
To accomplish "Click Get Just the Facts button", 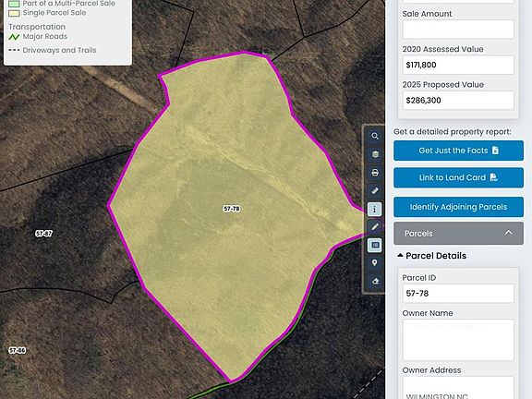I will (x=458, y=151).
